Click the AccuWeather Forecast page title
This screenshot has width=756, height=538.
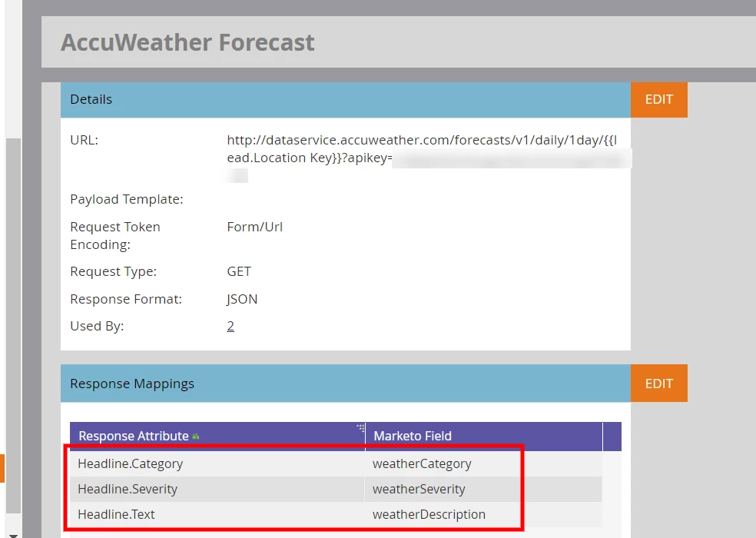tap(187, 42)
